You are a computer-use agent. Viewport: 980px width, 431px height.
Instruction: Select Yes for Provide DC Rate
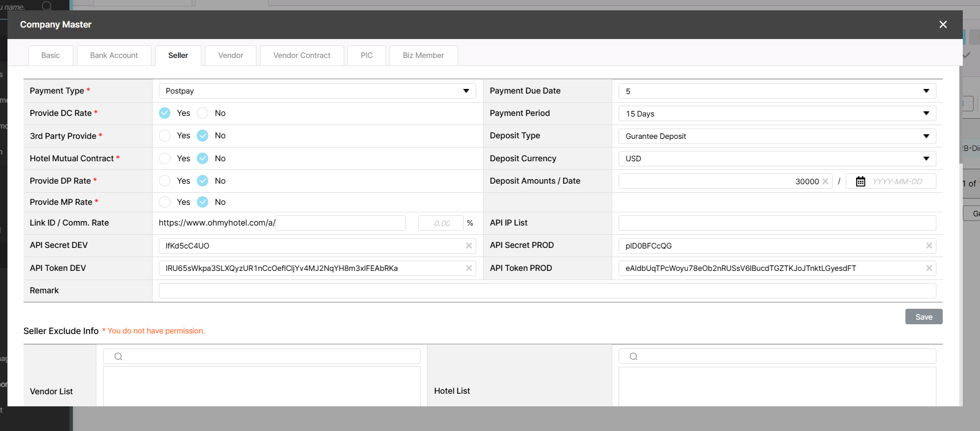165,113
